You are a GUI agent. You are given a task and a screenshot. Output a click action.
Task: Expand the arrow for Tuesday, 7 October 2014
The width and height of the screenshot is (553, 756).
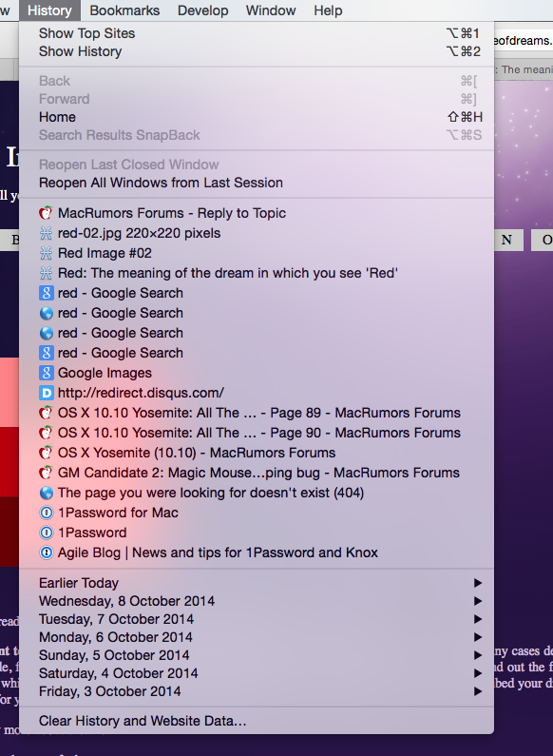click(x=477, y=619)
